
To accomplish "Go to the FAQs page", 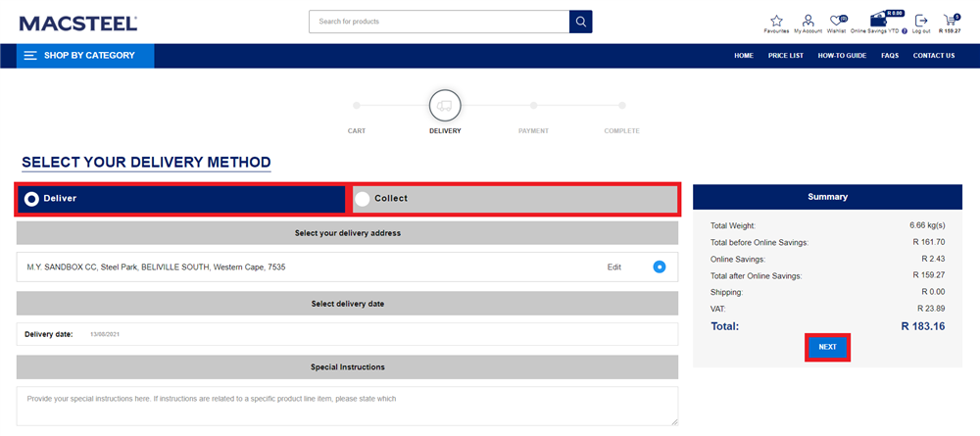I will point(889,56).
